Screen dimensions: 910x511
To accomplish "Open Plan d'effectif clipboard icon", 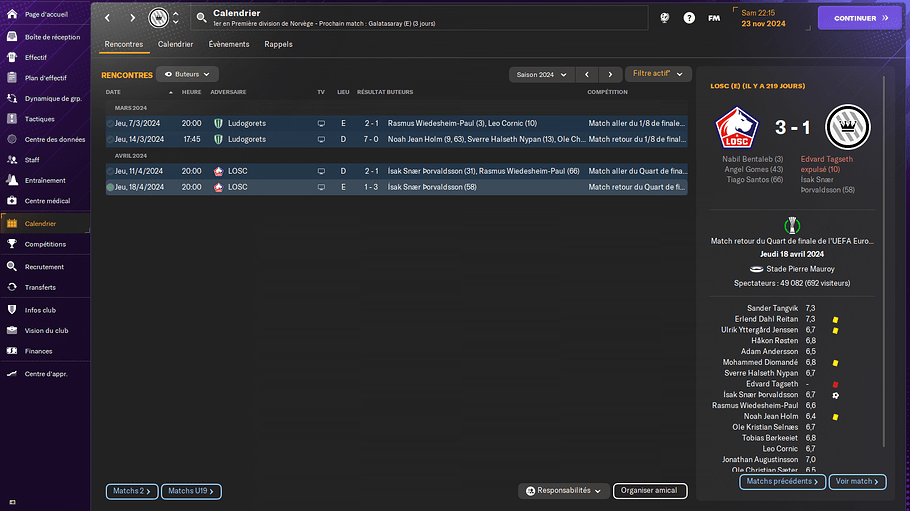I will click(12, 78).
